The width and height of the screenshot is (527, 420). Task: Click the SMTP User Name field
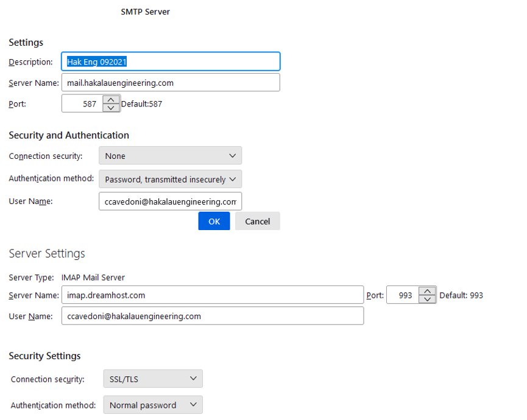click(170, 201)
